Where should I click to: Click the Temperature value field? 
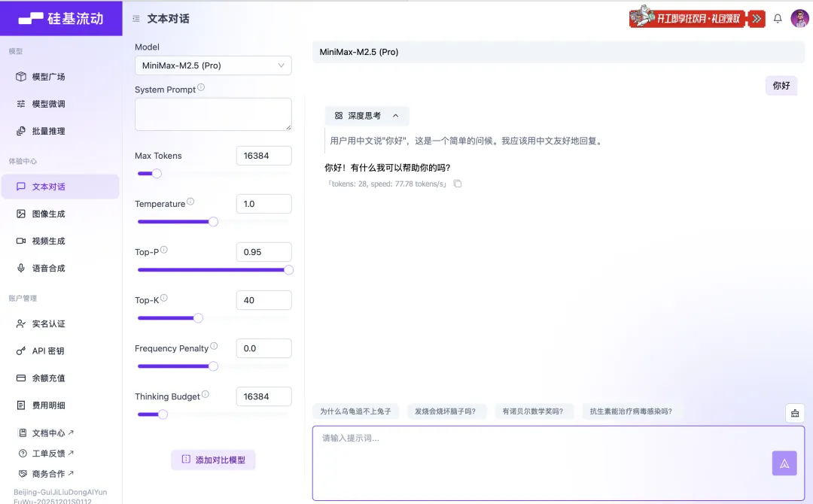click(264, 204)
